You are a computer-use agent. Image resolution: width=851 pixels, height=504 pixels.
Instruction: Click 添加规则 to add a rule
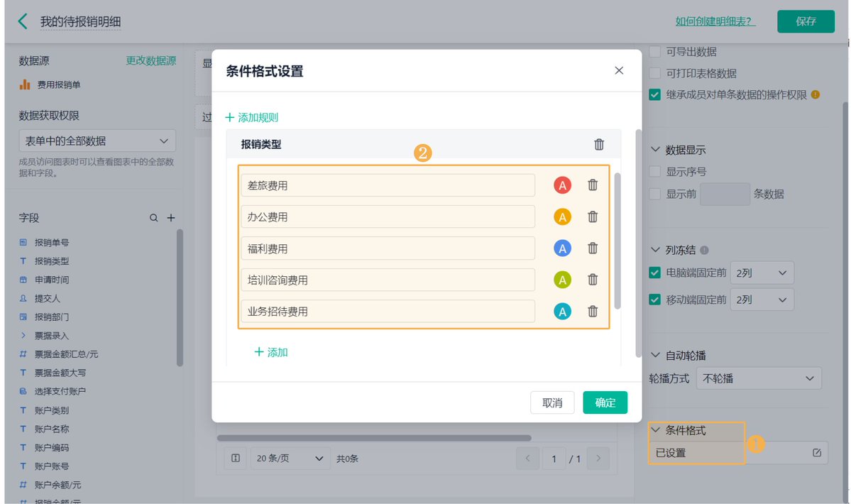pos(252,117)
